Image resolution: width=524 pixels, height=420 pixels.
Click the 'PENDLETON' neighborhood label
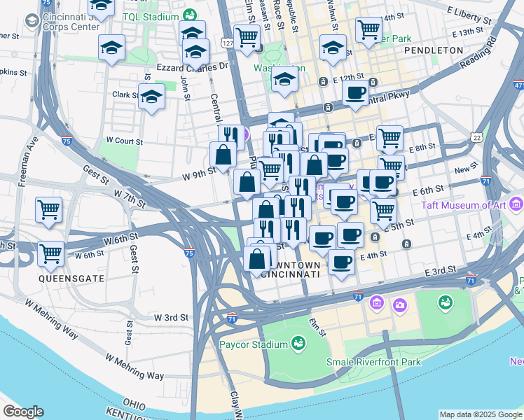[x=434, y=50]
